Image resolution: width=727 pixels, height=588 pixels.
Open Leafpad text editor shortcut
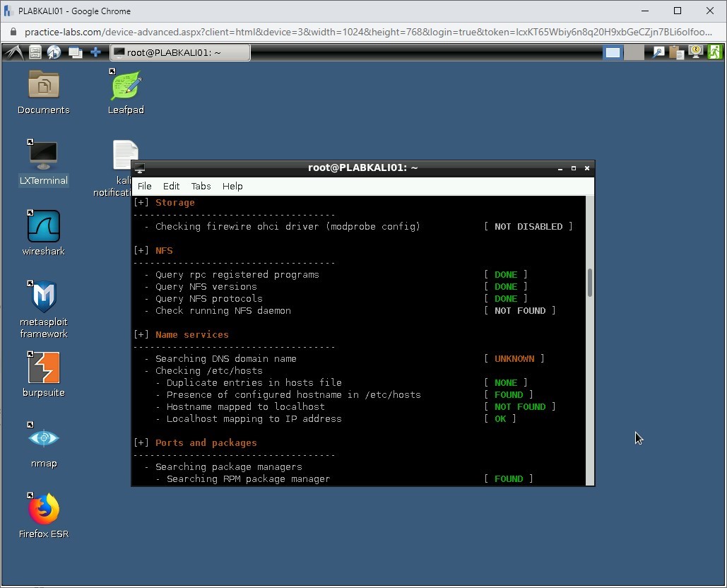pyautogui.click(x=126, y=87)
